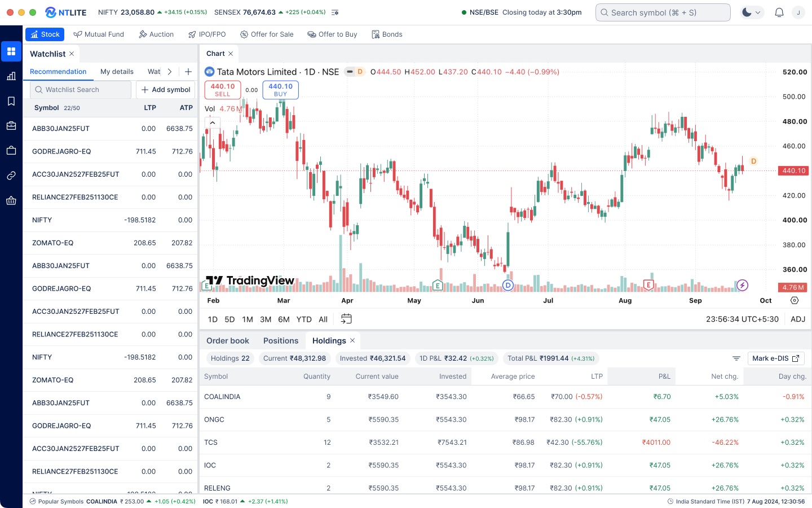Switch to Mutual Fund tab
The image size is (812, 508).
[x=99, y=34]
